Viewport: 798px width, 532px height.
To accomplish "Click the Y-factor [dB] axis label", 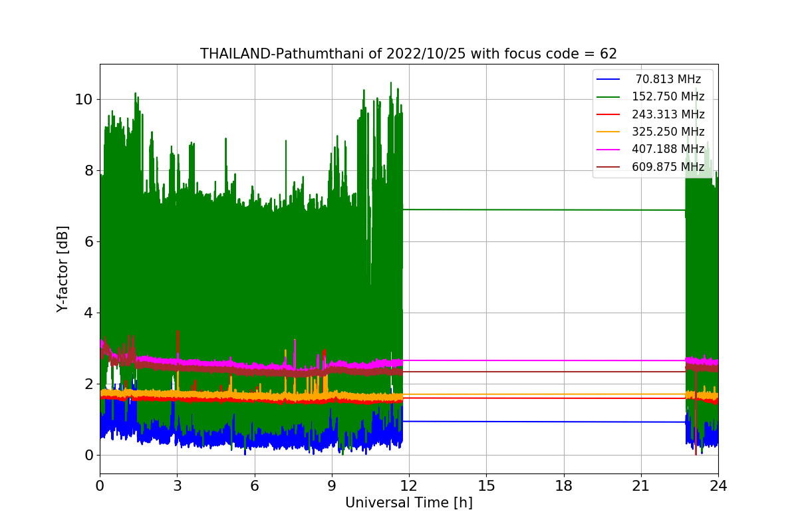I will 63,269.
